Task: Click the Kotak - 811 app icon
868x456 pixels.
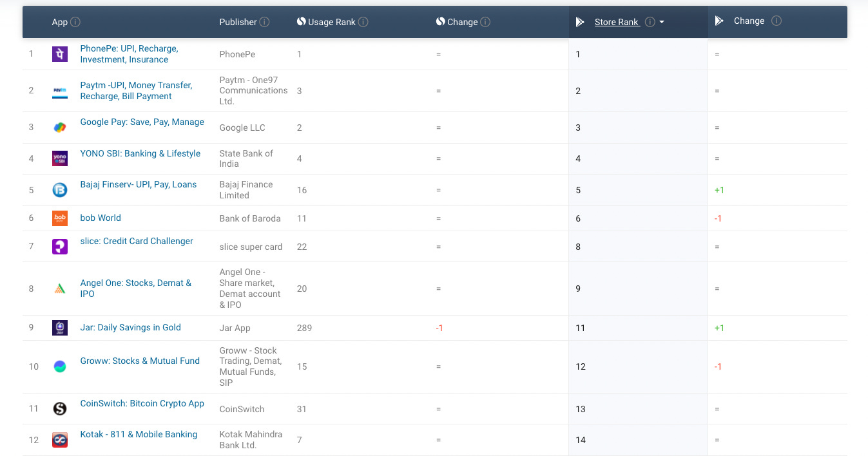Action: pyautogui.click(x=60, y=440)
